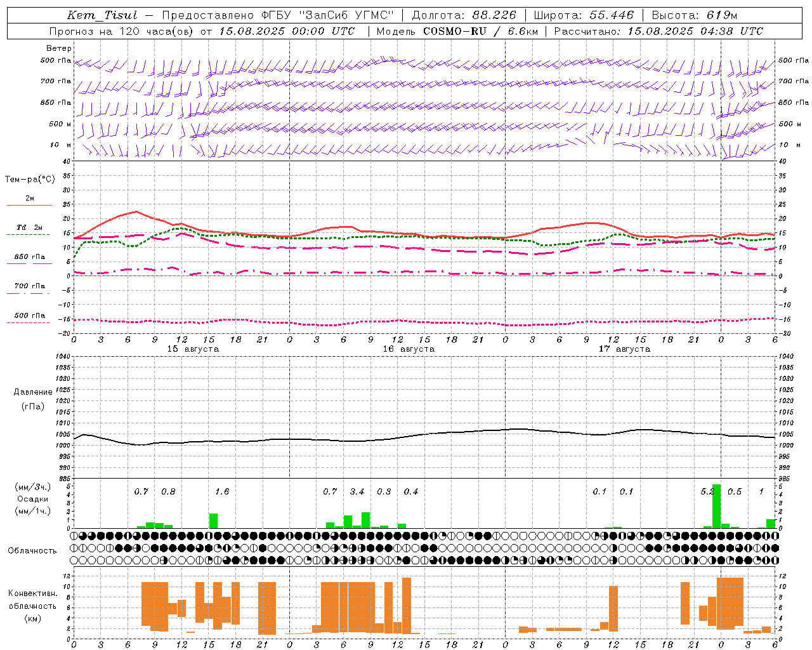Viewport: 812px width, 650px height.
Task: Click the "(мм/1ч.)" precipitation unit label
Action: tap(32, 511)
